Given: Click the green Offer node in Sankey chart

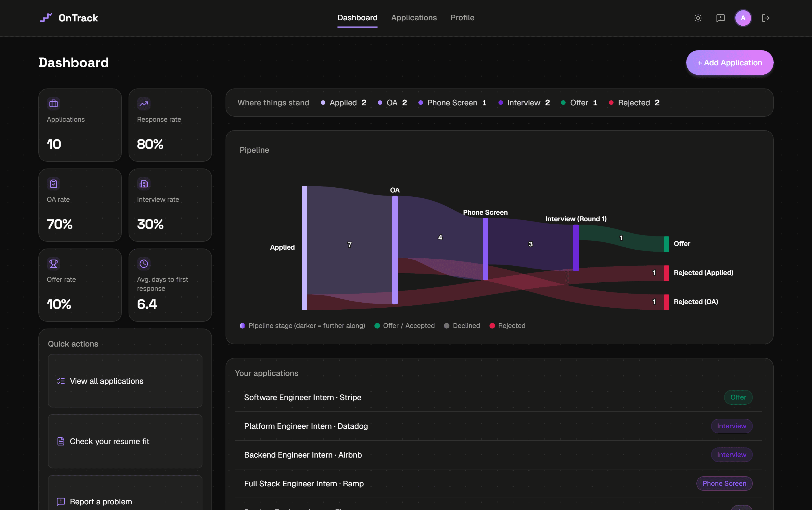Looking at the screenshot, I should (666, 244).
